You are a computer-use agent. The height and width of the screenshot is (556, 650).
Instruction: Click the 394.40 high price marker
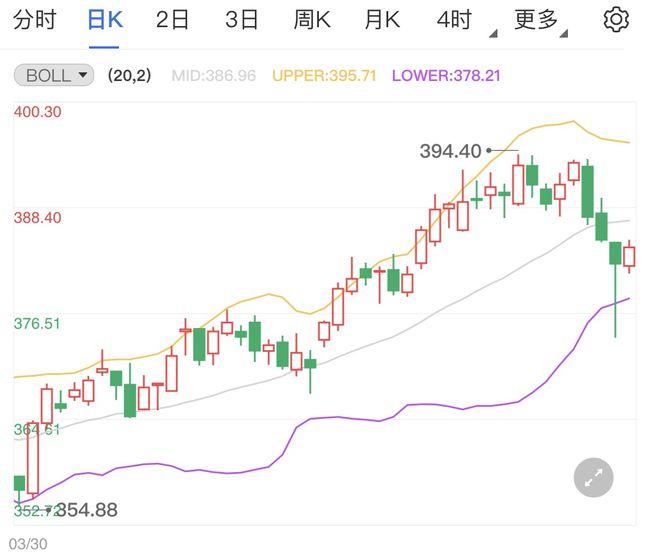[450, 151]
